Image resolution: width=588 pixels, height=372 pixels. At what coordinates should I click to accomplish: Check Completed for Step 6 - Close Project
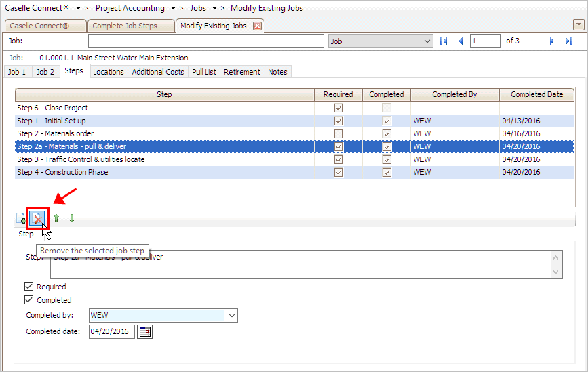click(387, 108)
